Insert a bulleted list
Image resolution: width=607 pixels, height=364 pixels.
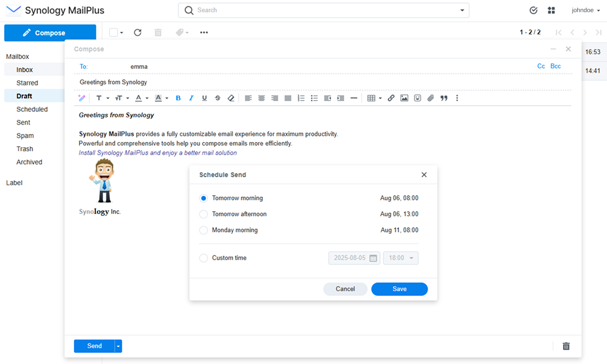(x=314, y=98)
